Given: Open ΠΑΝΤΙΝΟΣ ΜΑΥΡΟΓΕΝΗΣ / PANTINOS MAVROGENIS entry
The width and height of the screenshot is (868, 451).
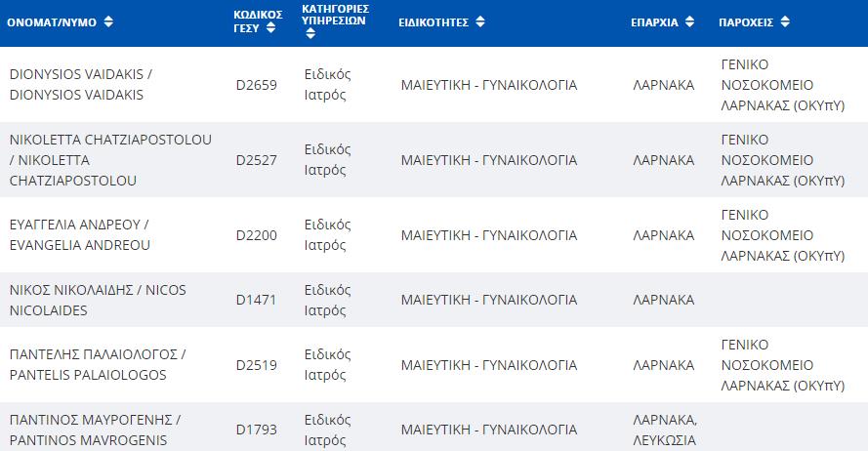Looking at the screenshot, I should click(95, 430).
